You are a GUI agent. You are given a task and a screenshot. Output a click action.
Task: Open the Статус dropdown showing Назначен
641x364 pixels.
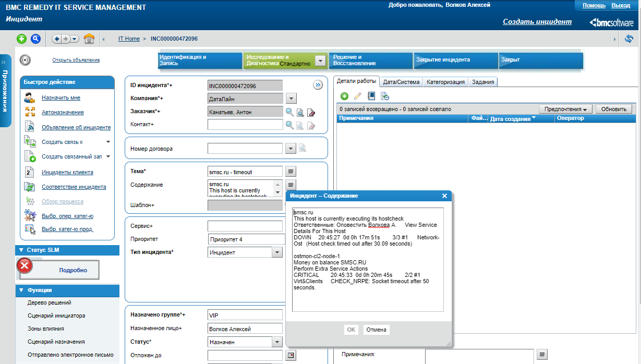pyautogui.click(x=277, y=342)
